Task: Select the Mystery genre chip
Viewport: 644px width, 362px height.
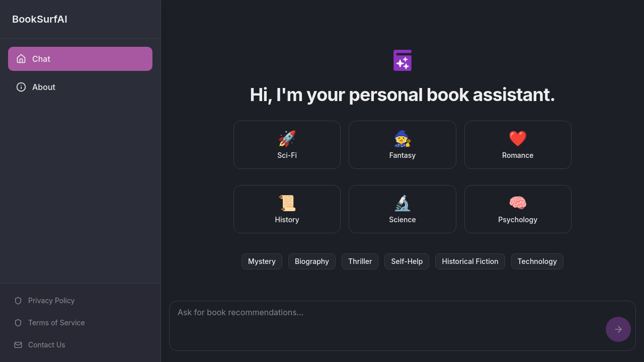Action: coord(262,261)
